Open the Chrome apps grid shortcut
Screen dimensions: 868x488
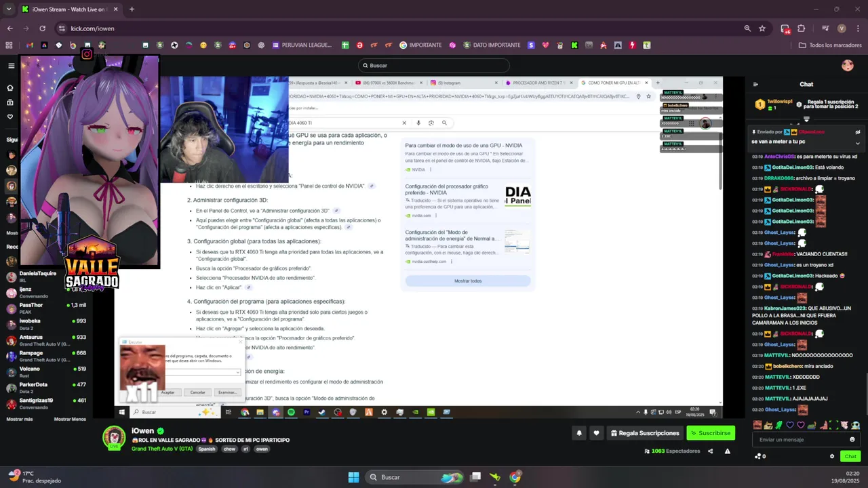(x=9, y=45)
